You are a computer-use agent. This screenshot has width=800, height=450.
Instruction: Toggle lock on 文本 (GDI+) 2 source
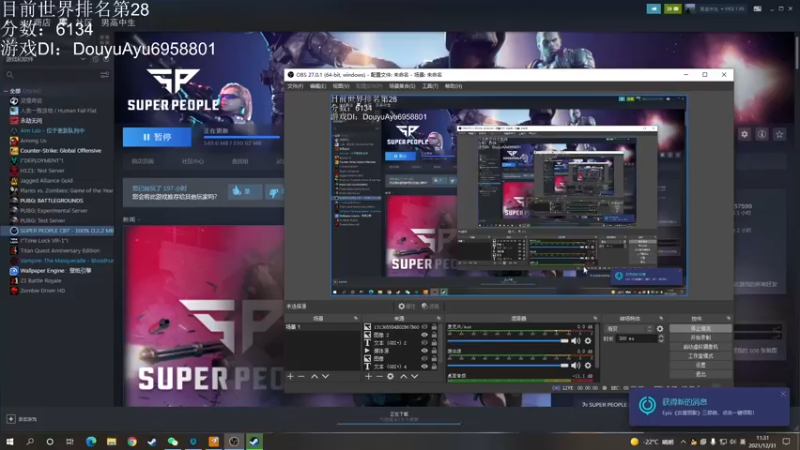pyautogui.click(x=434, y=343)
